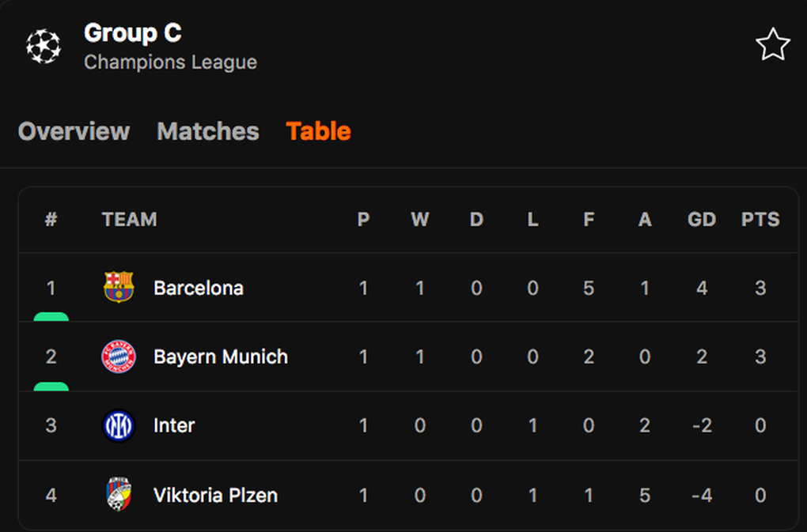Open the Bayern Munich team name link
The width and height of the screenshot is (807, 532).
(x=221, y=357)
